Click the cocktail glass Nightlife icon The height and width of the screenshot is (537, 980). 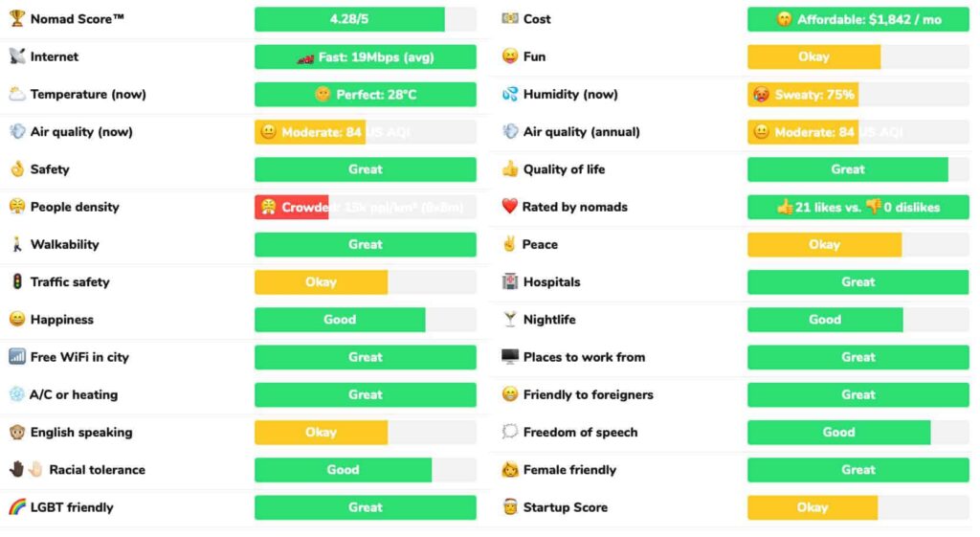point(510,320)
